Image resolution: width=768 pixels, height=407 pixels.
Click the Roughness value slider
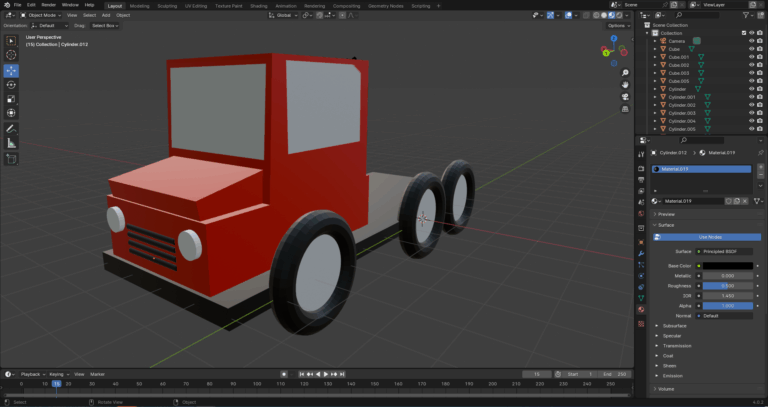pos(728,286)
